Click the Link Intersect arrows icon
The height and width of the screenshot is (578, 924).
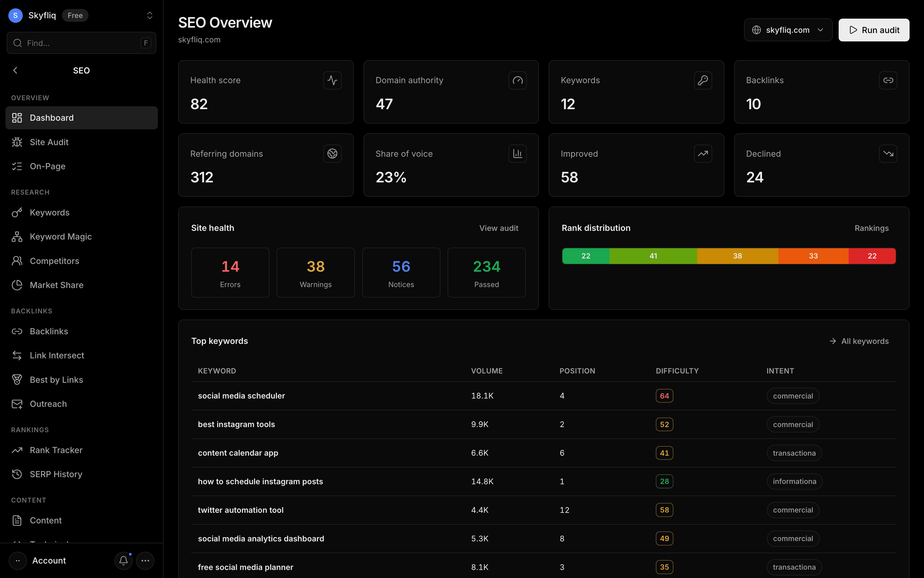17,355
